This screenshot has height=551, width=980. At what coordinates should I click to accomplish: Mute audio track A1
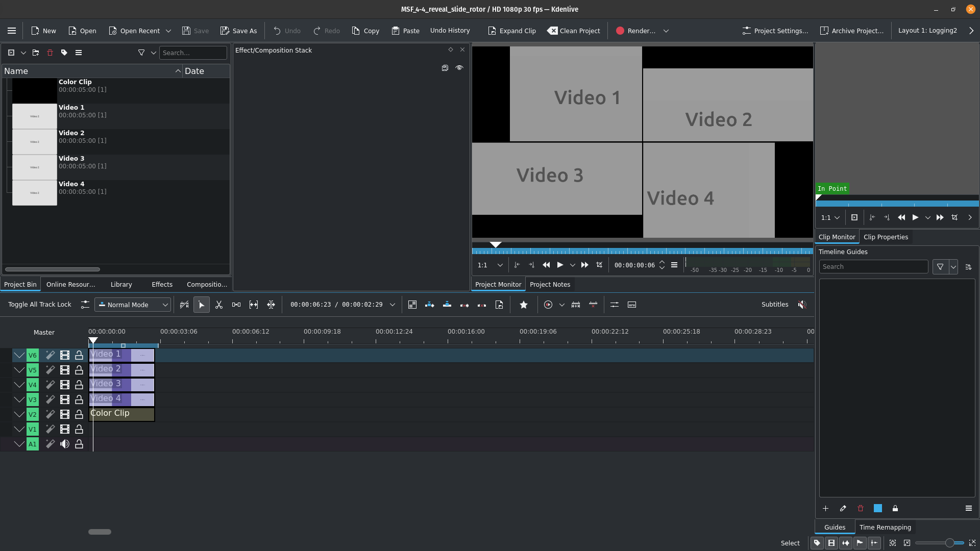pos(65,444)
